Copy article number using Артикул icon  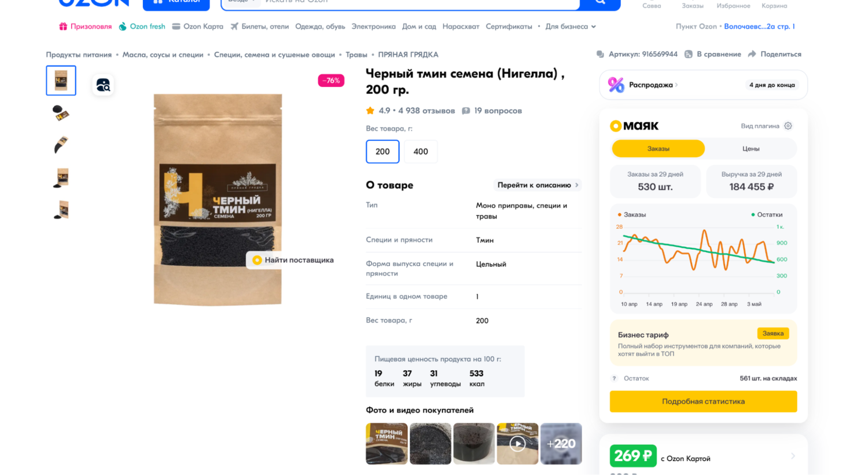[600, 54]
